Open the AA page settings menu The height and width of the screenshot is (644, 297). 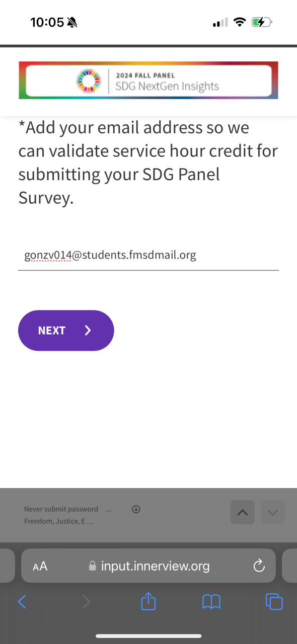[x=40, y=567]
